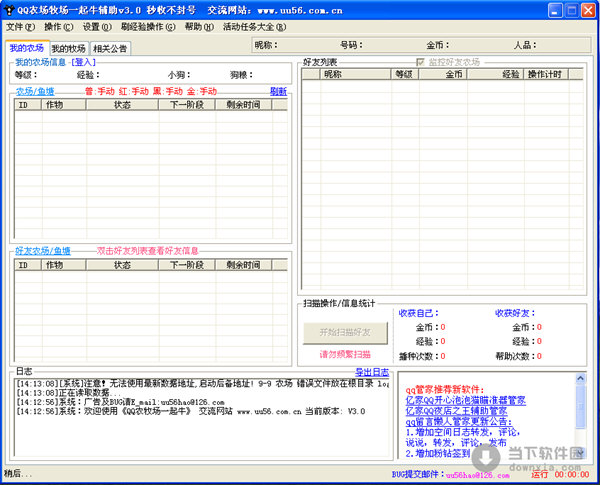Image resolution: width=600 pixels, height=485 pixels.
Task: Click the 作物 header in my farm table
Action: click(x=64, y=105)
